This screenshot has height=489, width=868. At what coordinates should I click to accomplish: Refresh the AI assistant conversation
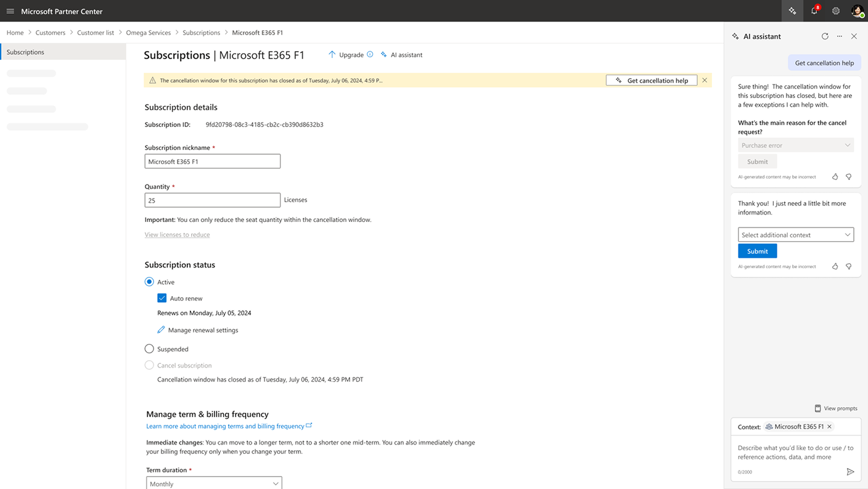click(825, 36)
